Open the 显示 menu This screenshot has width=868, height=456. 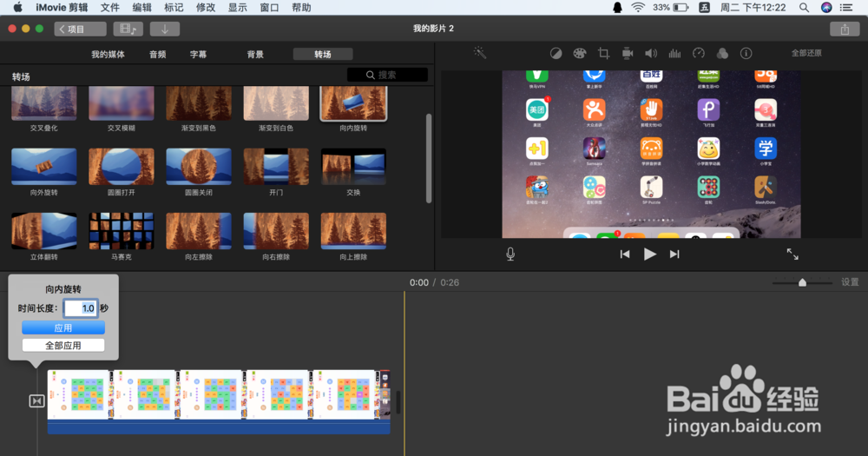(238, 7)
